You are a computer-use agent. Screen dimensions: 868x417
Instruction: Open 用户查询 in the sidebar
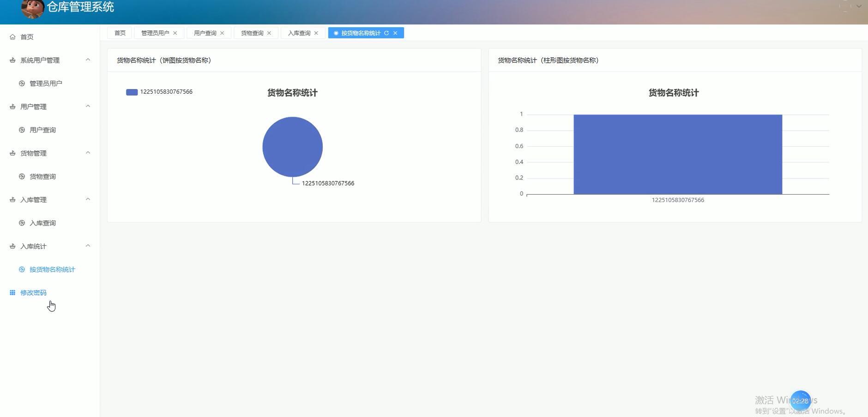click(42, 130)
